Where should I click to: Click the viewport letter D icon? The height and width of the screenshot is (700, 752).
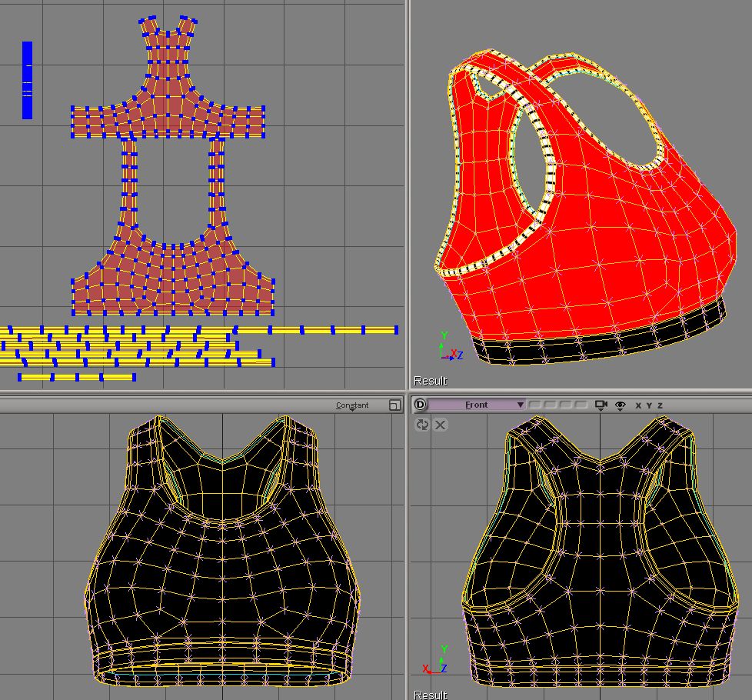(x=421, y=405)
